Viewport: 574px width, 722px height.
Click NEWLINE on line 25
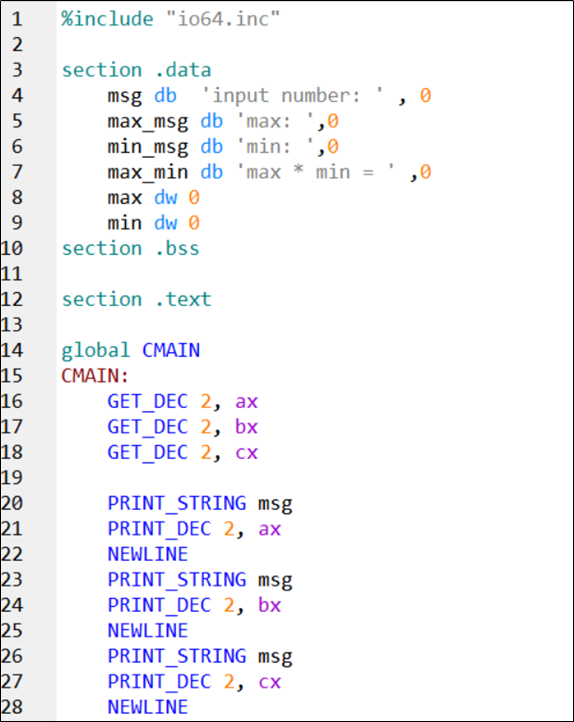148,630
